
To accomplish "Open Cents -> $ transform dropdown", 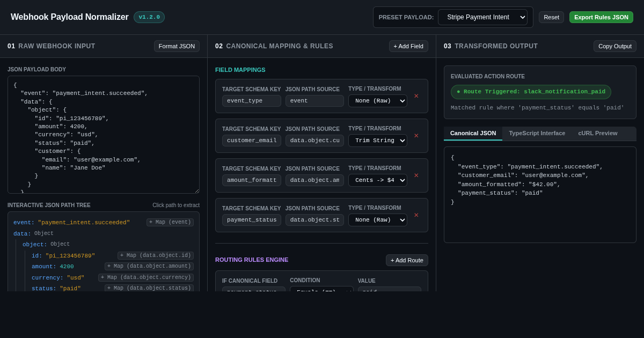I will click(378, 180).
